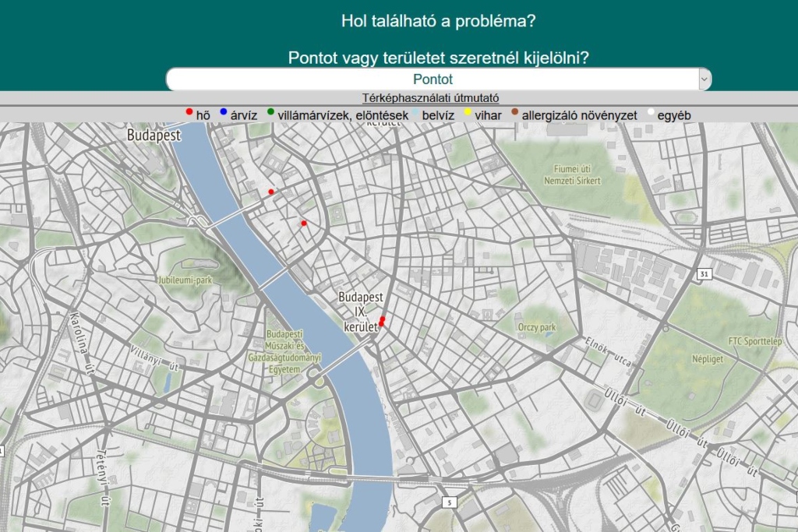
Task: Click the Budapesti Műszaki Egyetem label
Action: tap(284, 352)
